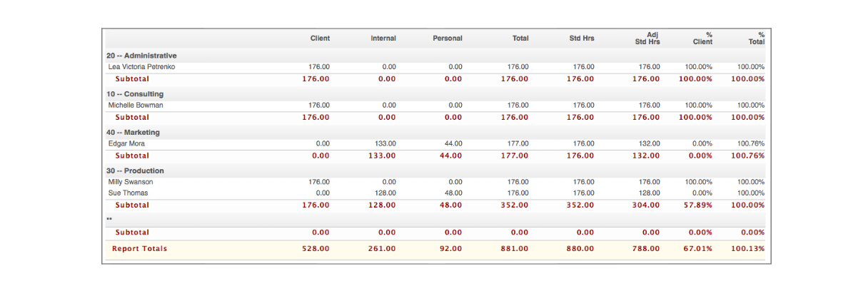Click the Adj Std Hrs column header
Viewport: 868px width, 286px height.
point(647,39)
